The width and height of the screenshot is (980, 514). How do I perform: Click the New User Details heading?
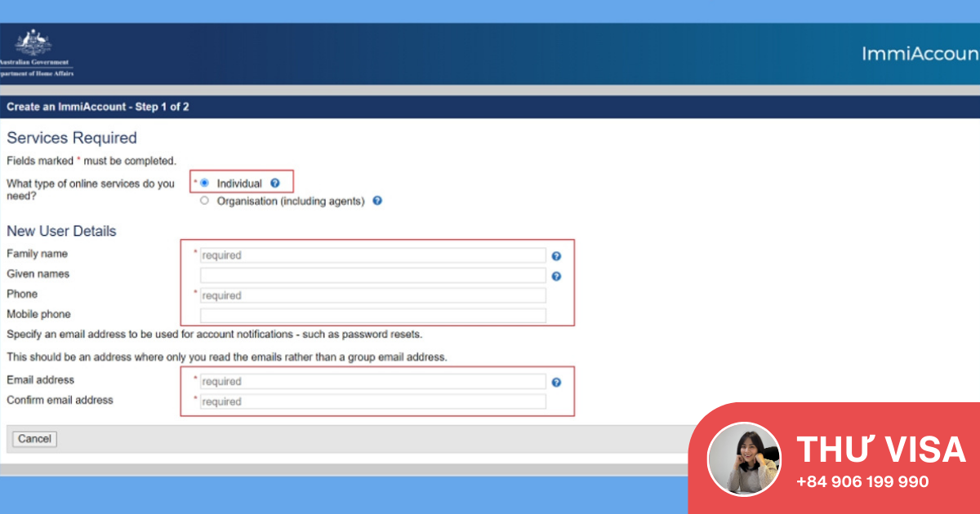point(61,231)
